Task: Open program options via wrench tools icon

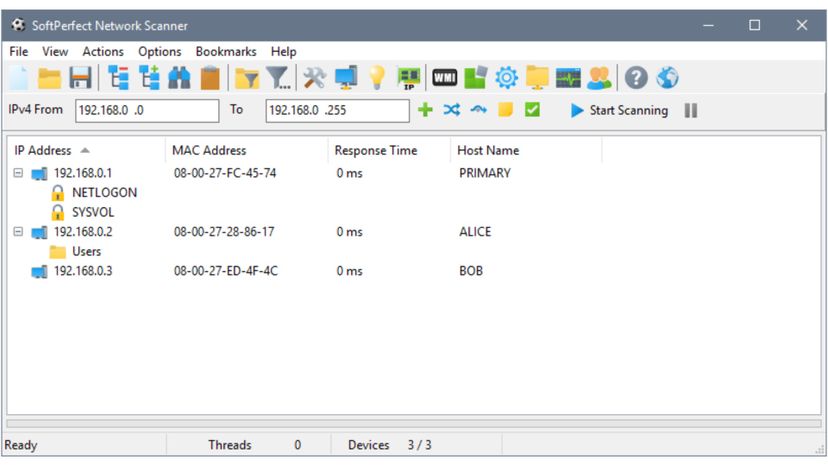Action: point(314,78)
